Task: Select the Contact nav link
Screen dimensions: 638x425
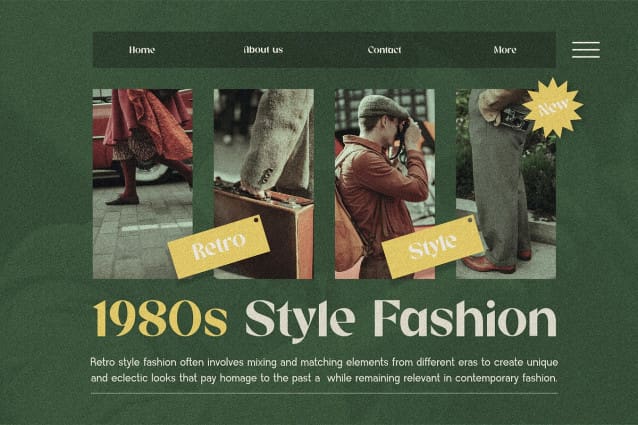Action: click(x=385, y=50)
